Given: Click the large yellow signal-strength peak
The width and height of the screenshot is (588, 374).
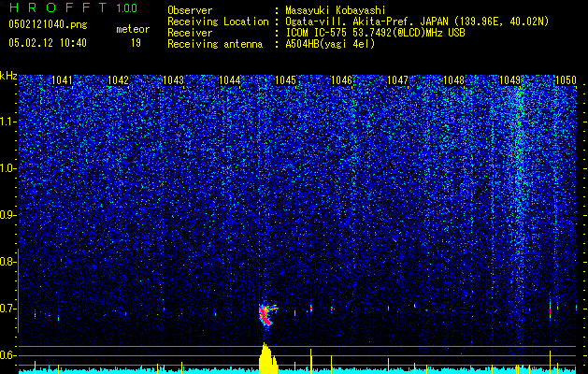Looking at the screenshot, I should (x=267, y=358).
